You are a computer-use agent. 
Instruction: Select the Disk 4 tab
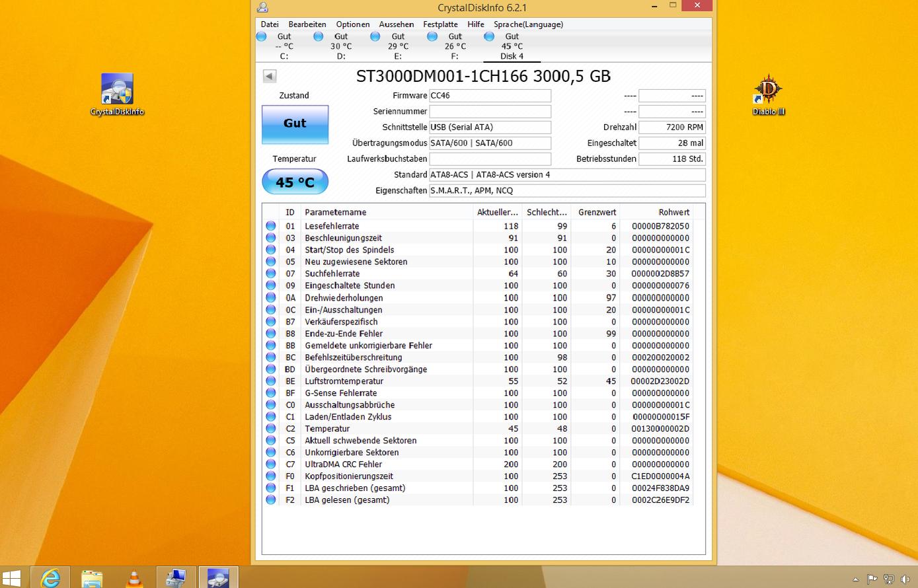(x=512, y=46)
